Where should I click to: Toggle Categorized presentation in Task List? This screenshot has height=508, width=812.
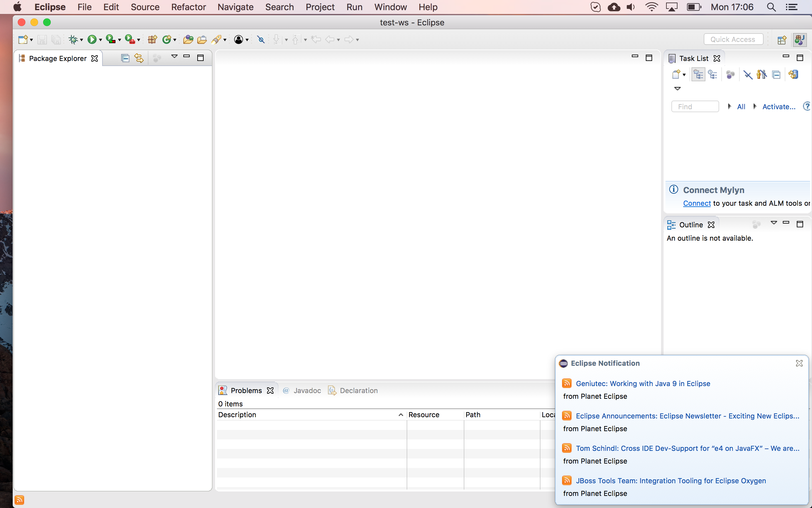tap(698, 74)
